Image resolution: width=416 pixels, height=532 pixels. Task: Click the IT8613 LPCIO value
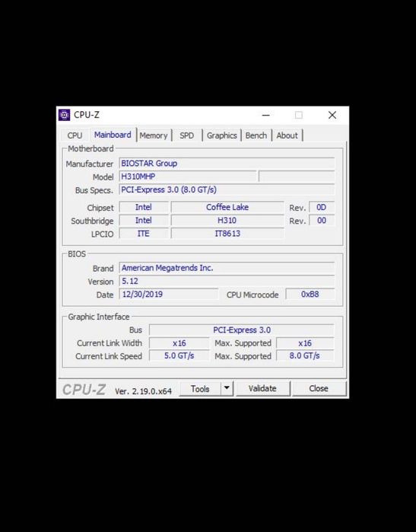tap(227, 234)
